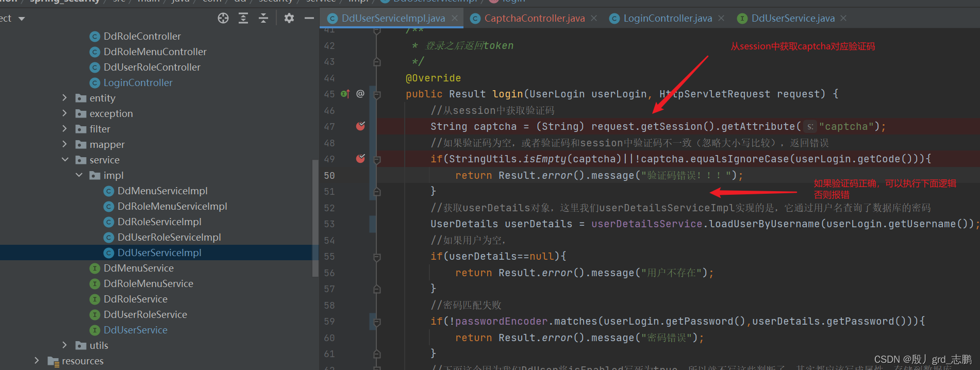Viewport: 980px width, 370px height.
Task: Open LoginController in project tree
Action: pyautogui.click(x=138, y=82)
